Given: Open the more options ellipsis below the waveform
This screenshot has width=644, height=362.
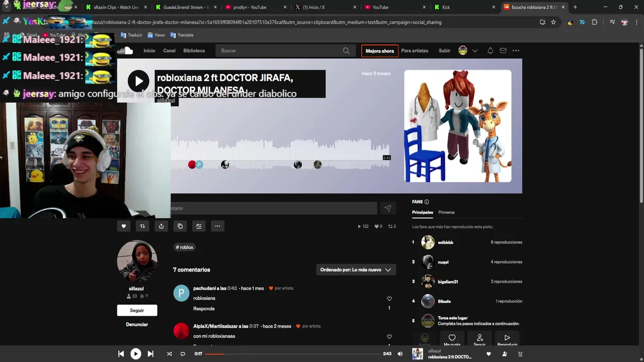Looking at the screenshot, I should point(217,226).
